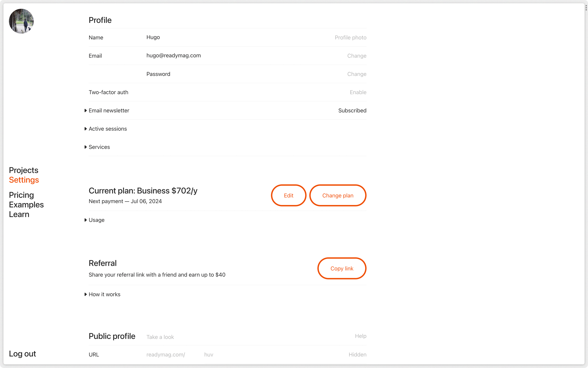
Task: Click Change next to Password
Action: point(356,74)
